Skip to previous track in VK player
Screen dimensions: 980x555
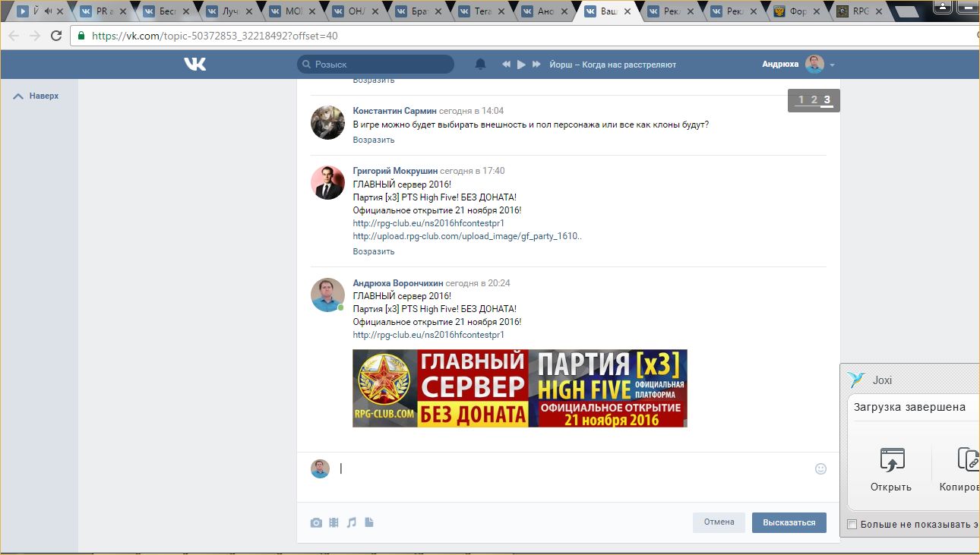507,65
